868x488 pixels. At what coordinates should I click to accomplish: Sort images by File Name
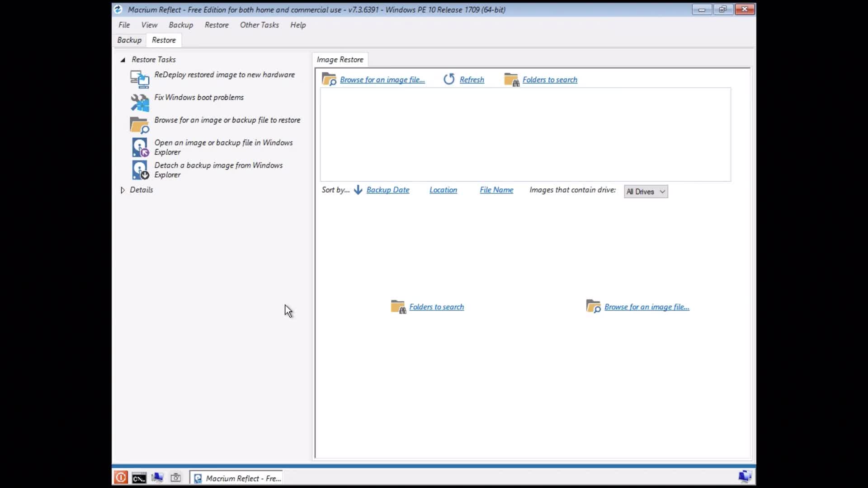496,190
